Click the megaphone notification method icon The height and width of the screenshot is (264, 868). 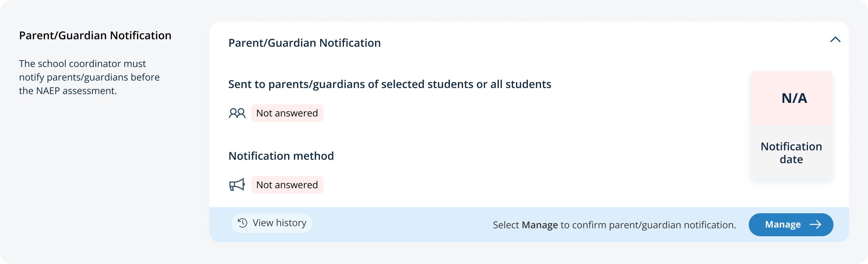tap(237, 185)
